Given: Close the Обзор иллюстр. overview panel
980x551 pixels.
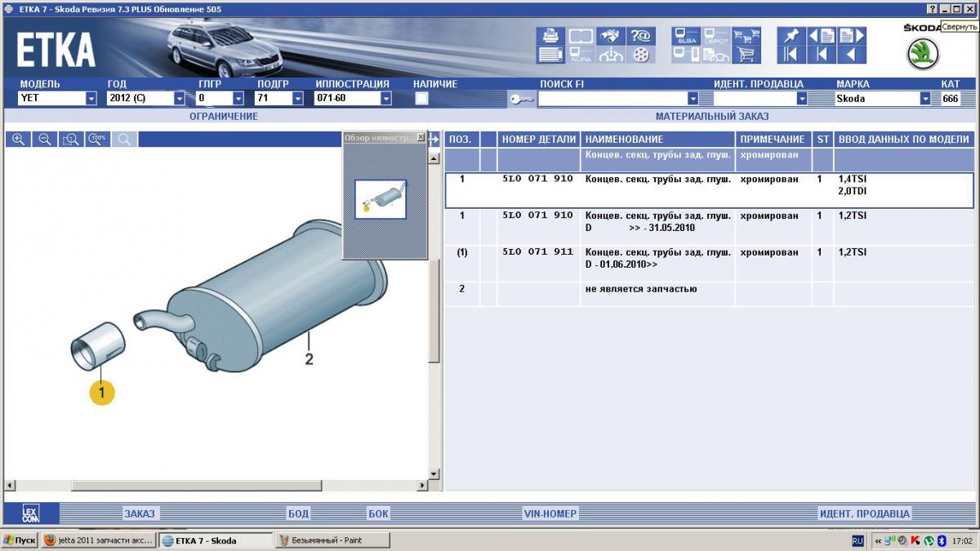Looking at the screenshot, I should tap(421, 138).
